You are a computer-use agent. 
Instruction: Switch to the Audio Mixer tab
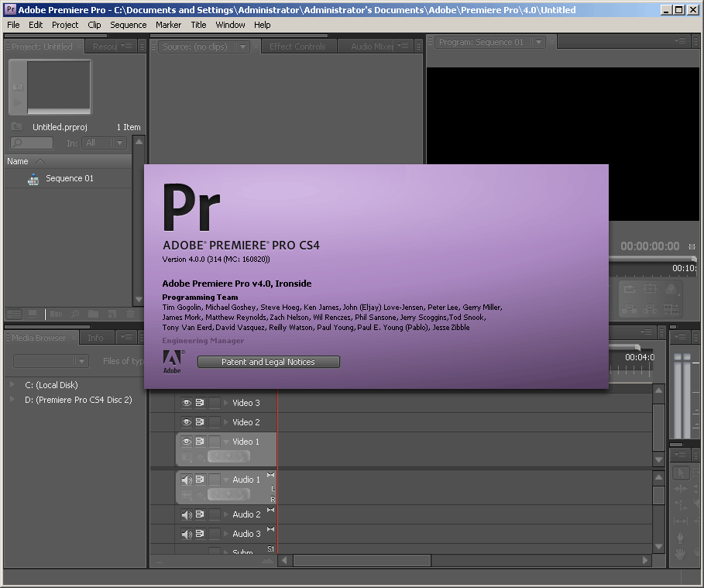pyautogui.click(x=371, y=46)
